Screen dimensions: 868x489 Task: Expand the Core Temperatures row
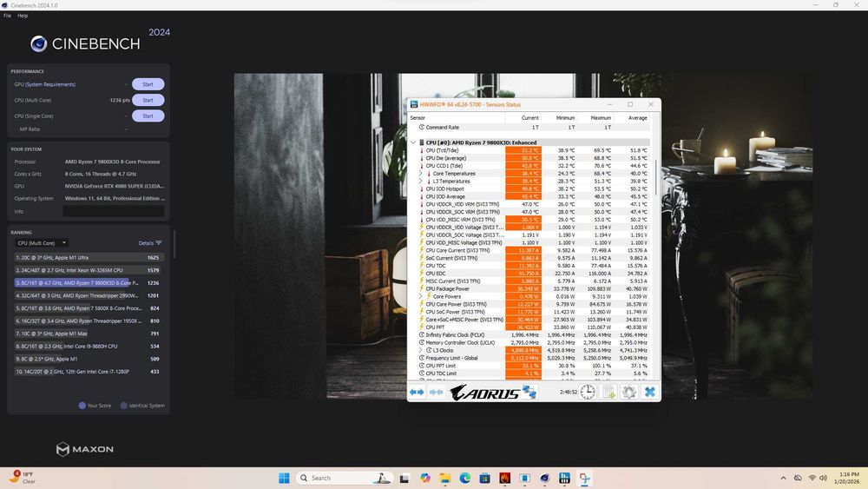(420, 174)
